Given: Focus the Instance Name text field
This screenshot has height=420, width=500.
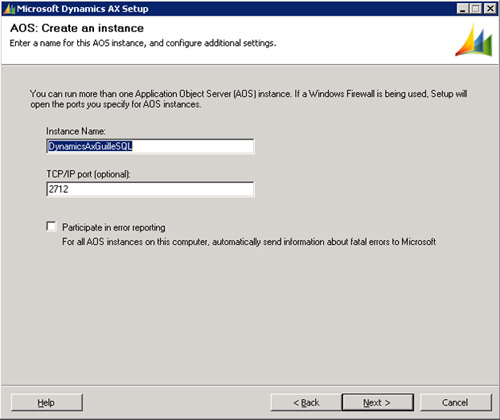Looking at the screenshot, I should point(150,146).
